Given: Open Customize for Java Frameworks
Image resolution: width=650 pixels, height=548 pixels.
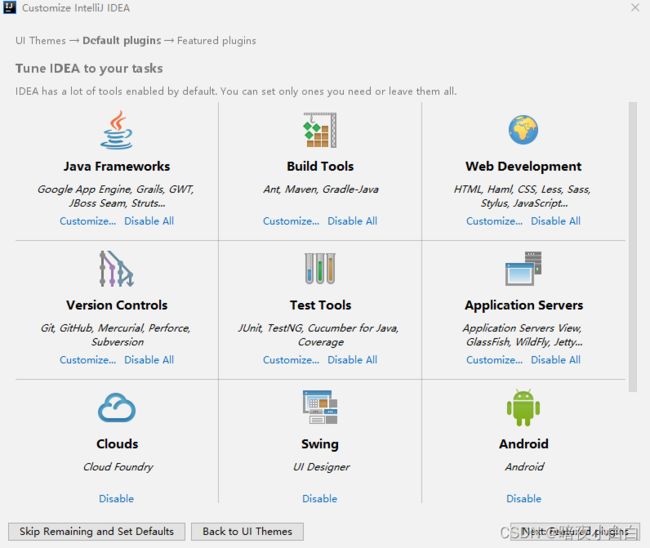Looking at the screenshot, I should [x=87, y=221].
